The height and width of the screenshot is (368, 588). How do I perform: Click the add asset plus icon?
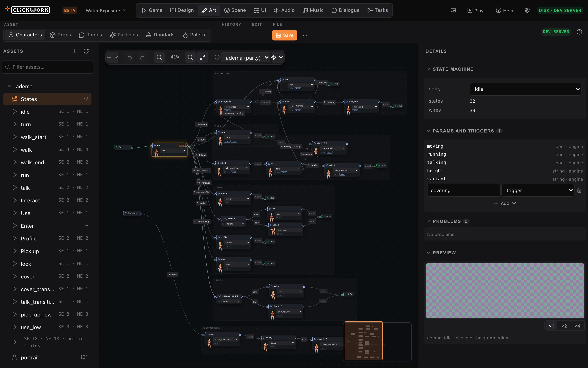click(x=75, y=51)
